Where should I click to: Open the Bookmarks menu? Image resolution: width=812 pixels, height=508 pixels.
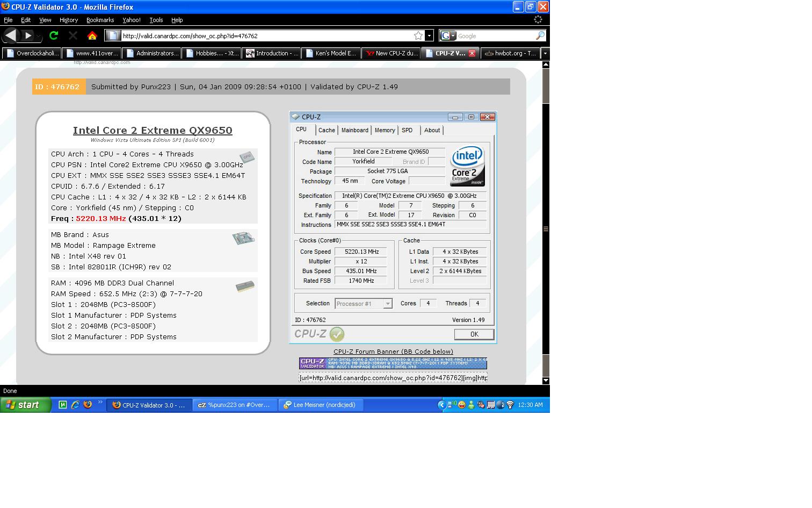point(100,20)
